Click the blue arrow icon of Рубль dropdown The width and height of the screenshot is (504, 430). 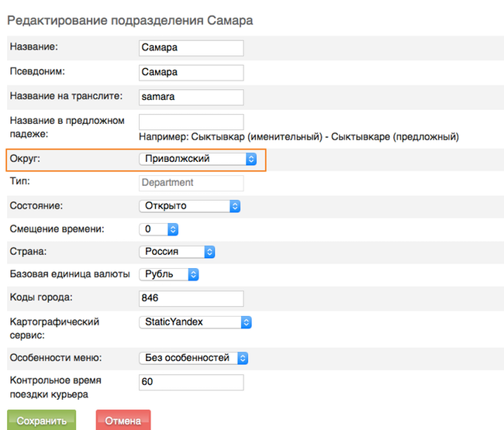coord(193,274)
